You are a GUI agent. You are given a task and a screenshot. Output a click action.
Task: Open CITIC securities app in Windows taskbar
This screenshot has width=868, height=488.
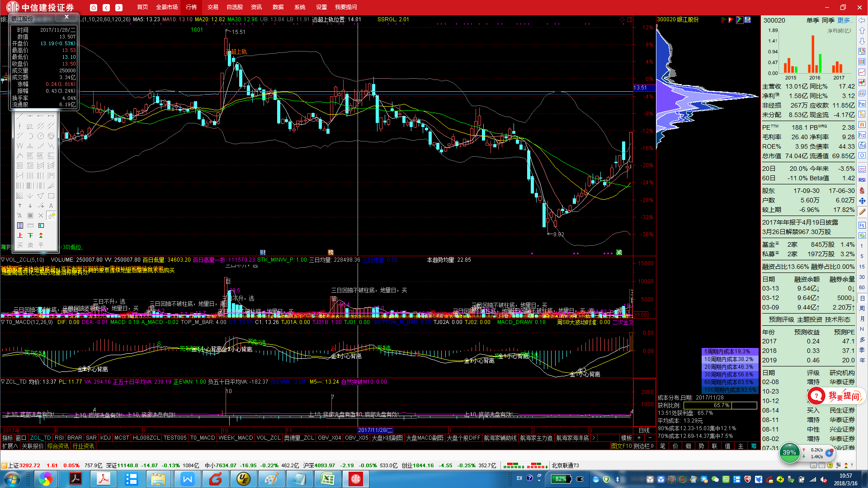356,479
